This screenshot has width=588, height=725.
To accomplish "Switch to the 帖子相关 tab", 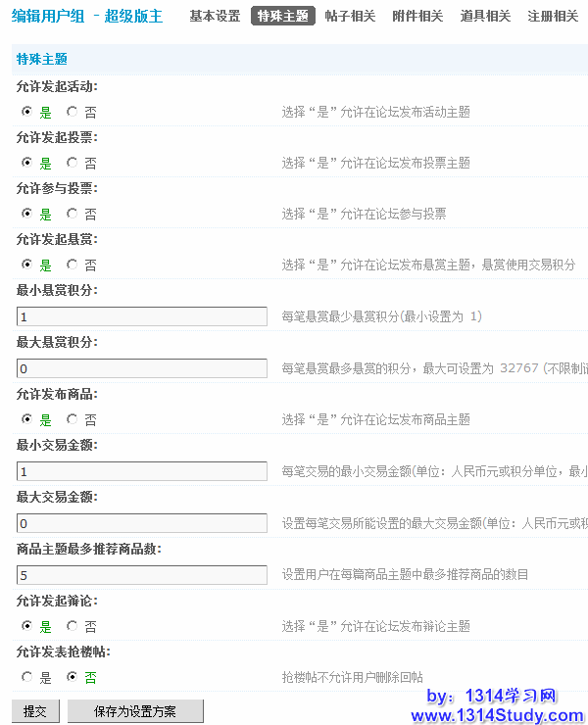I will pyautogui.click(x=350, y=16).
